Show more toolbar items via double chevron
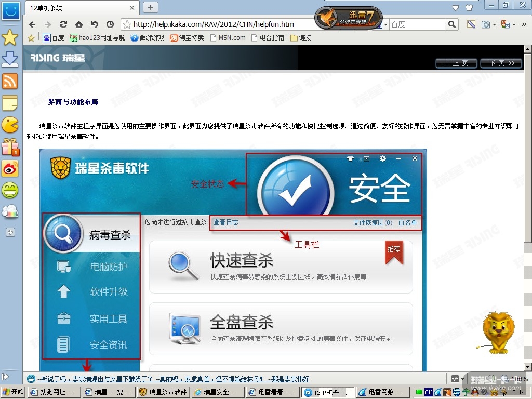 pos(524,24)
